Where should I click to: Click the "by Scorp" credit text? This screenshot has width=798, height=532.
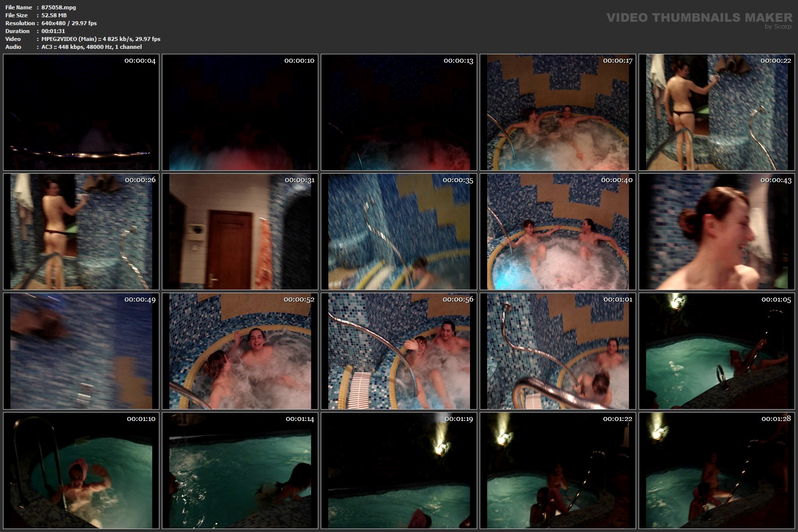point(778,27)
